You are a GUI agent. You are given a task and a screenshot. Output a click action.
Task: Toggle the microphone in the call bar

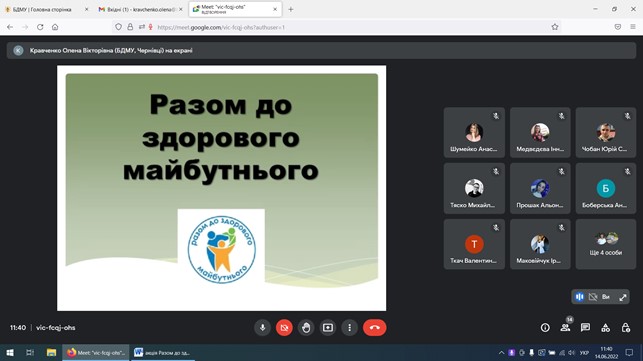click(262, 328)
